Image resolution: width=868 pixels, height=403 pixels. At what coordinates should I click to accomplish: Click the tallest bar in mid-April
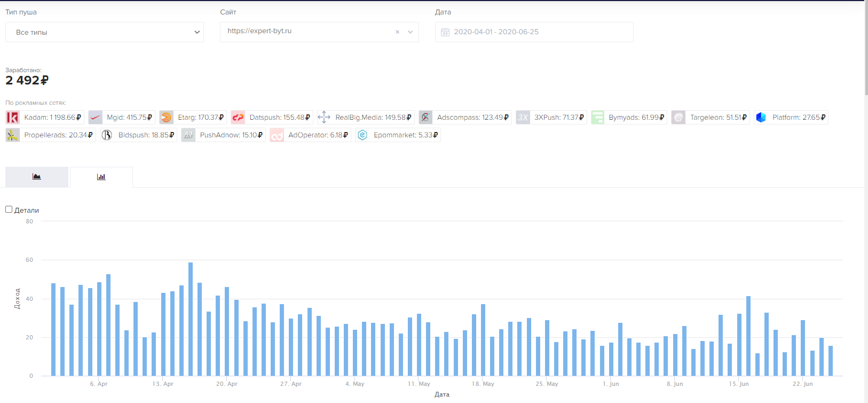(x=191, y=319)
